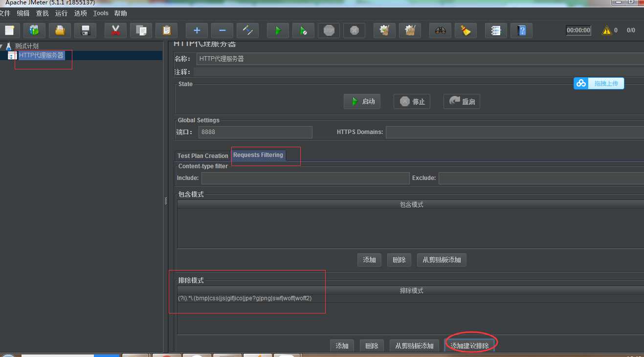Click the Paste clipboard icon

coord(166,30)
